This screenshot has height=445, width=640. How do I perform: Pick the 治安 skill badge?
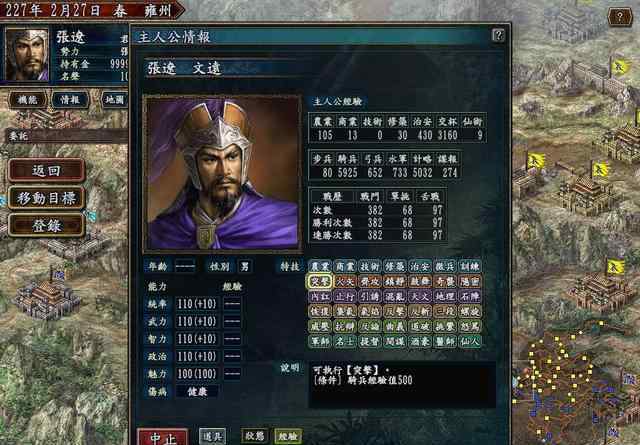coord(420,267)
